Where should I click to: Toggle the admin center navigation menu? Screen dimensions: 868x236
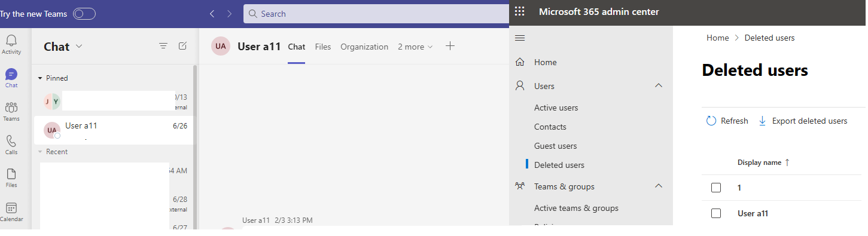coord(520,38)
